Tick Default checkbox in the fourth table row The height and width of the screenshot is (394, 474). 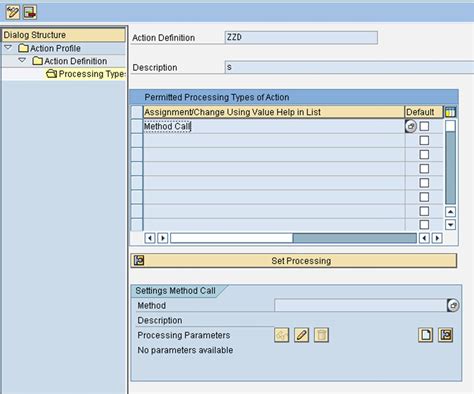click(424, 169)
